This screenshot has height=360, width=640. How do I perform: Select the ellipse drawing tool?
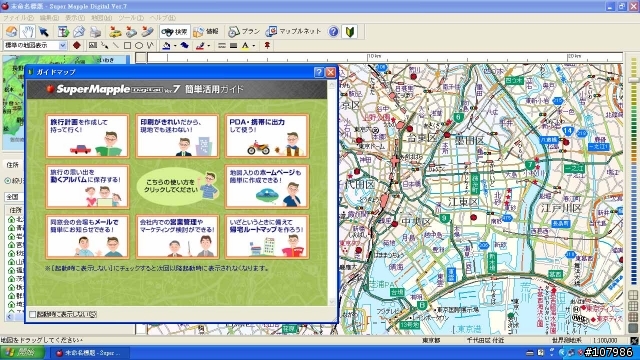[139, 45]
